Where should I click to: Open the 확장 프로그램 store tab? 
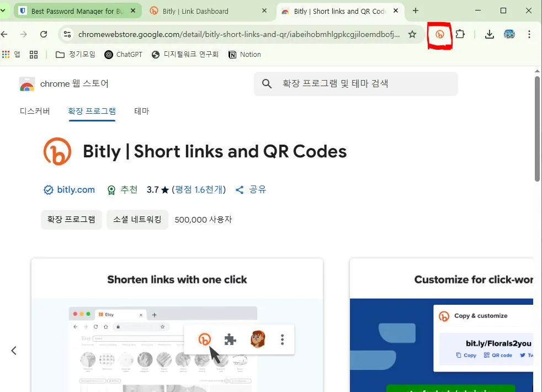point(92,112)
